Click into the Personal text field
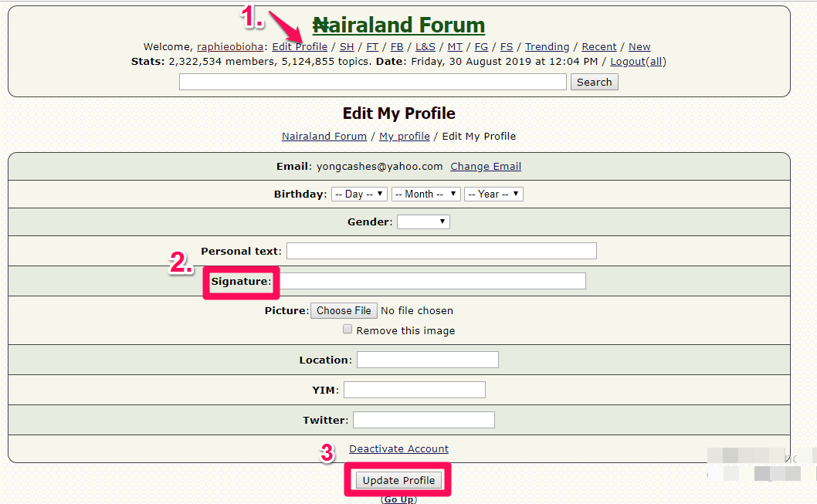 pyautogui.click(x=441, y=251)
